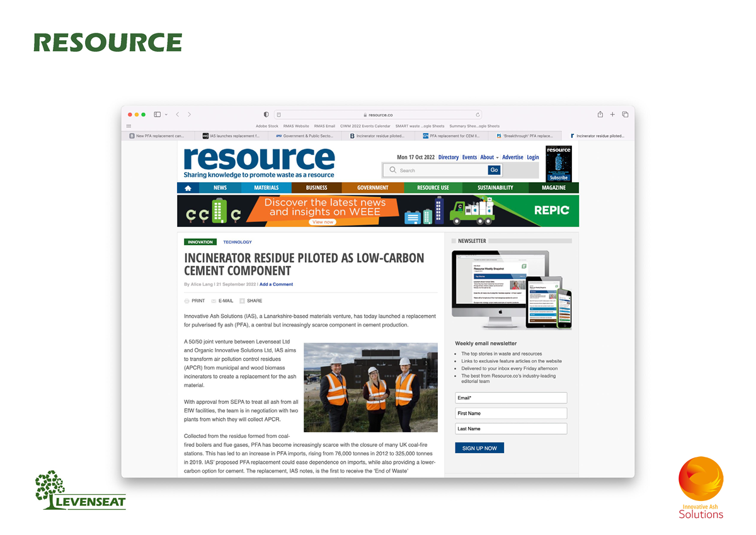This screenshot has width=756, height=535.
Task: Open the SUSTAINABILITY menu
Action: [x=495, y=188]
